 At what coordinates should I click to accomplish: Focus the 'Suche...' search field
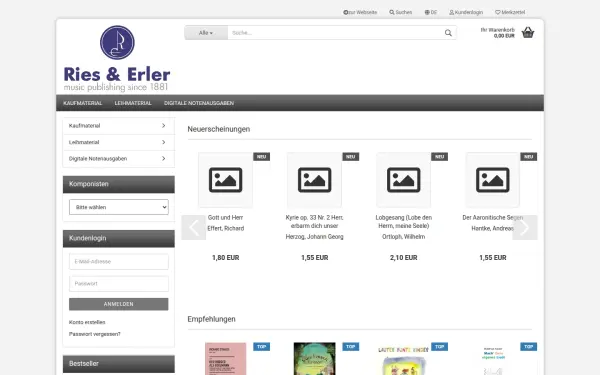tap(335, 33)
